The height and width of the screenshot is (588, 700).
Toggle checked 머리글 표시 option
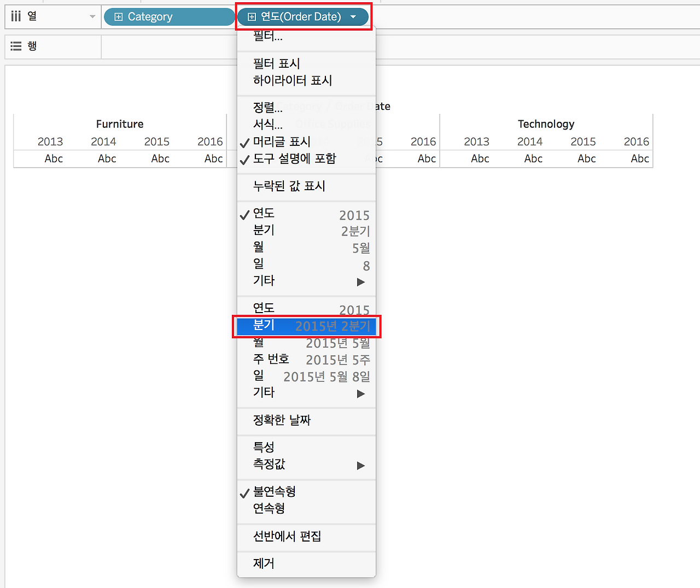tap(306, 142)
